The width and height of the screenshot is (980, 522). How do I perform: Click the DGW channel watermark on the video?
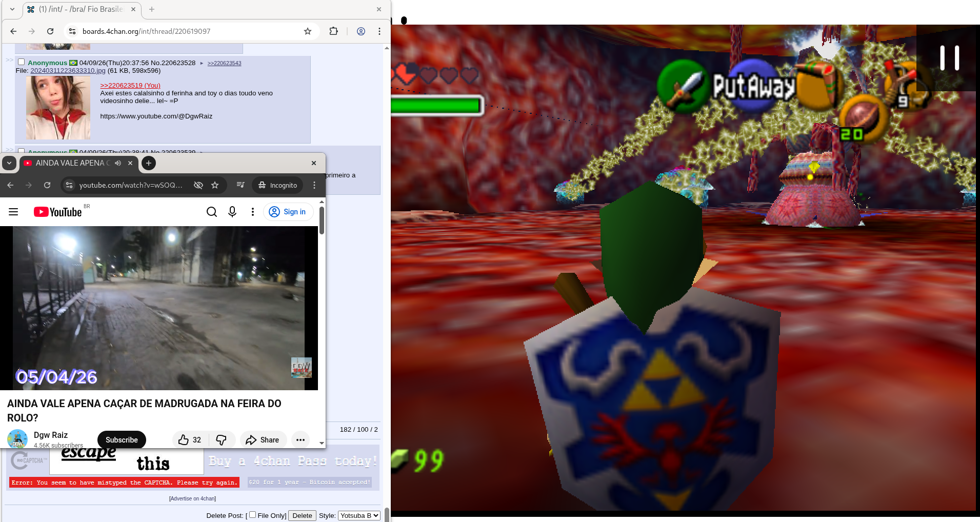coord(302,368)
